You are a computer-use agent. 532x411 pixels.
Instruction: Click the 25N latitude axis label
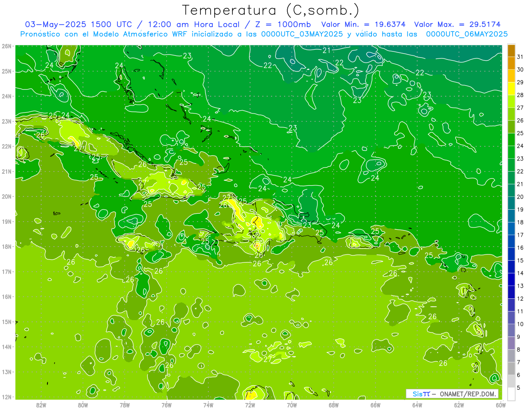[x=6, y=71]
